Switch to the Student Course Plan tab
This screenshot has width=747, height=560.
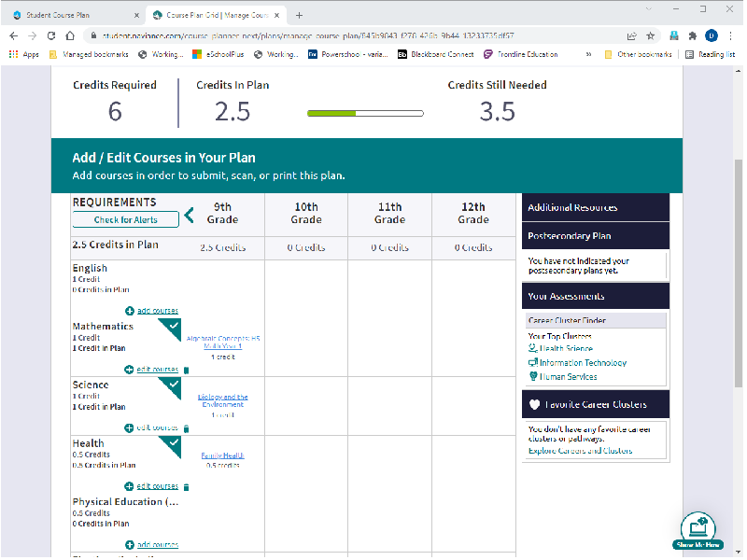click(x=77, y=15)
